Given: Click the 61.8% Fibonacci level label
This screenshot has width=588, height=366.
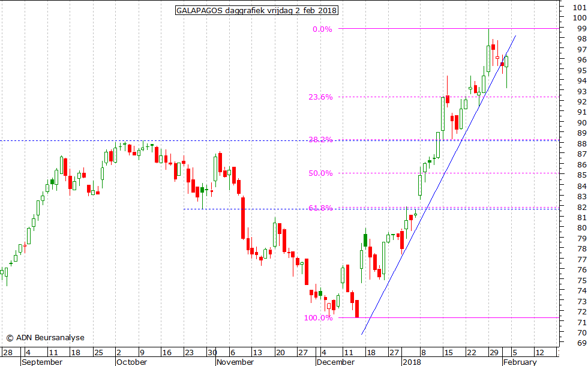Looking at the screenshot, I should [x=320, y=208].
